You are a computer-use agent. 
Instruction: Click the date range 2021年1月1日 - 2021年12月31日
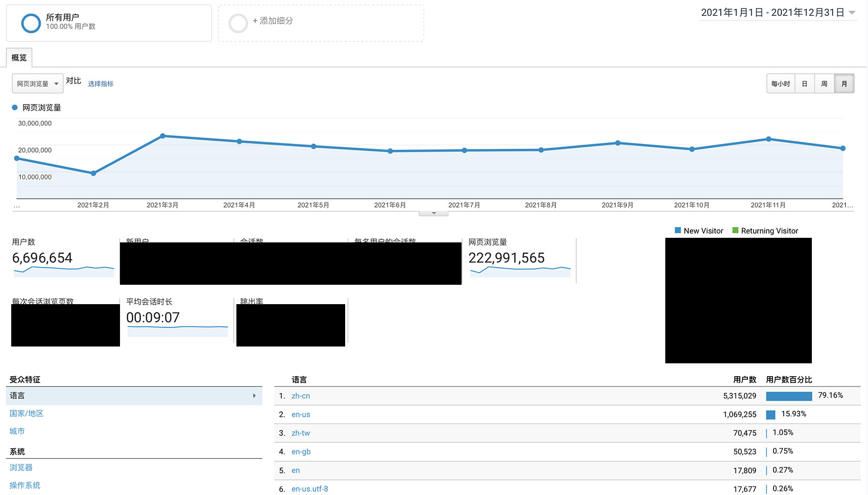772,13
